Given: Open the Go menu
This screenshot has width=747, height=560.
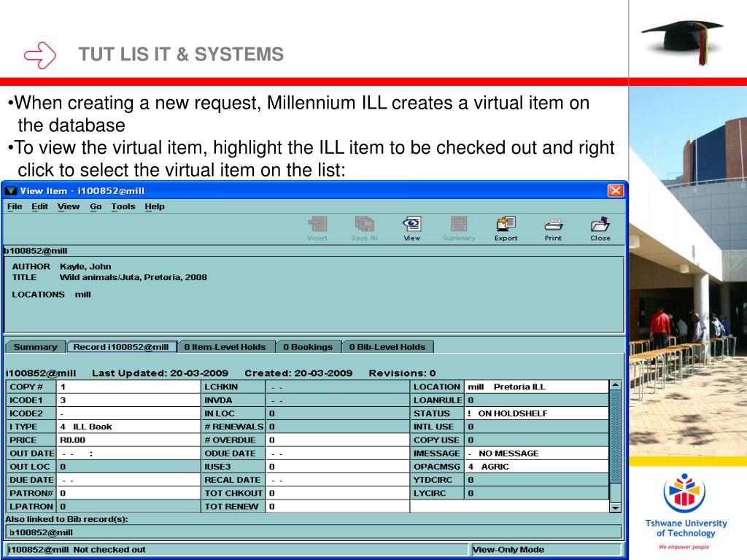Looking at the screenshot, I should 96,206.
